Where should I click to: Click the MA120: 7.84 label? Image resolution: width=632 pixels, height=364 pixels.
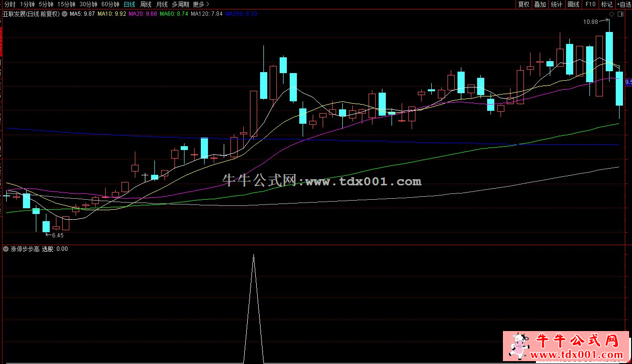click(x=207, y=14)
